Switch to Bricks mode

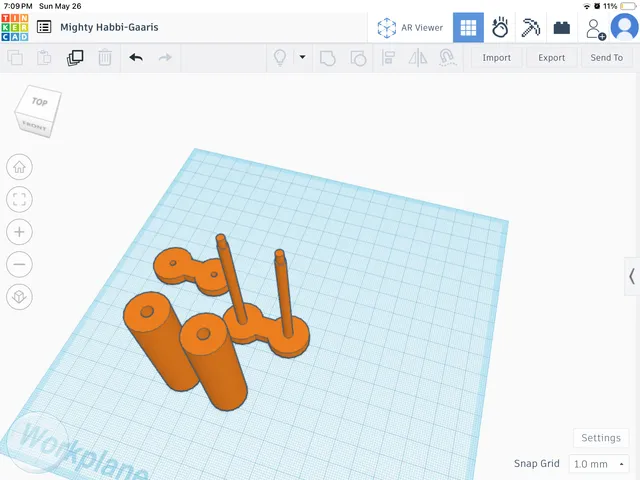click(x=562, y=27)
